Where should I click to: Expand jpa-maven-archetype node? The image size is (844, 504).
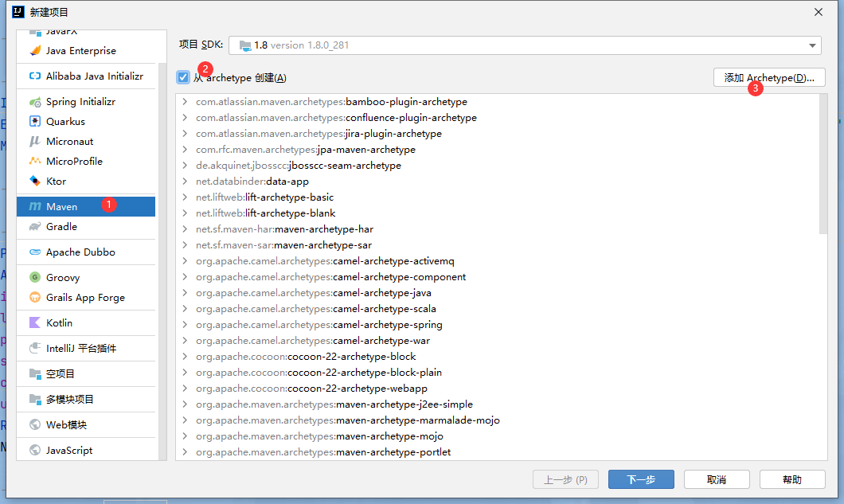pyautogui.click(x=185, y=149)
